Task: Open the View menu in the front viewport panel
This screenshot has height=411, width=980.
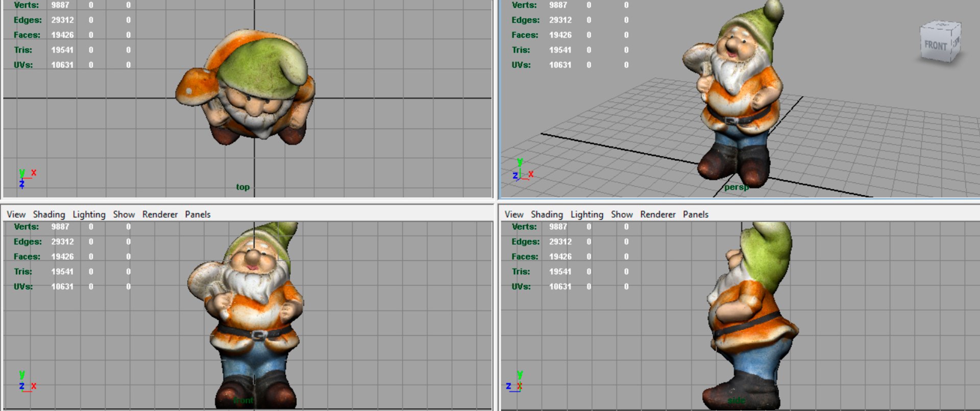Action: click(x=16, y=214)
